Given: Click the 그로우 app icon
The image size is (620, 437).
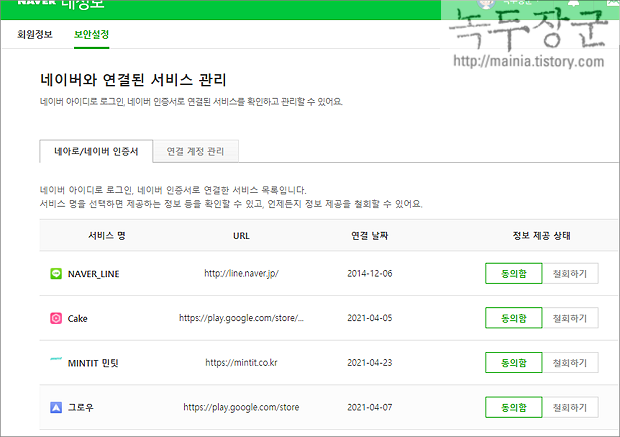Looking at the screenshot, I should [56, 407].
